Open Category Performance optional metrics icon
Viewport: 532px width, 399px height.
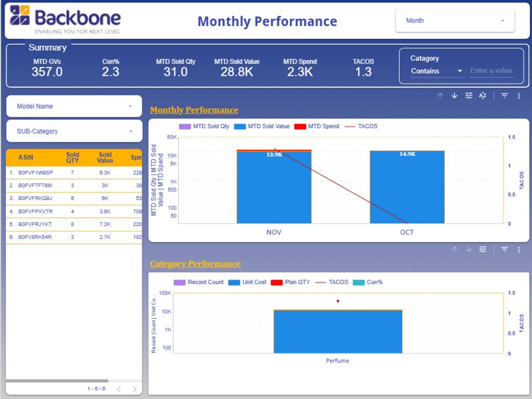tap(483, 249)
